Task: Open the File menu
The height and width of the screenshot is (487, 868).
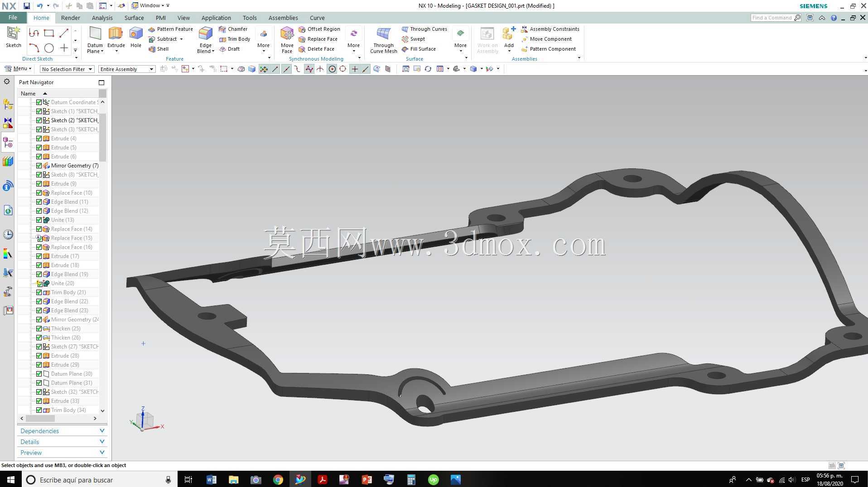Action: (x=13, y=18)
